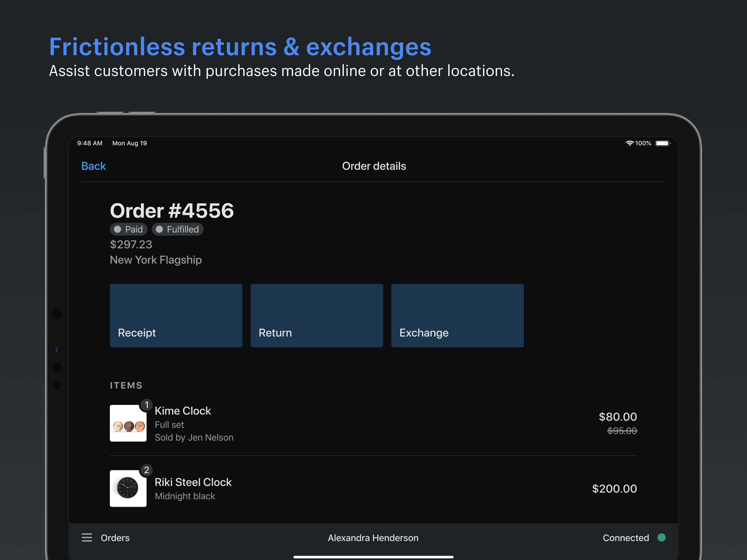The width and height of the screenshot is (747, 560).
Task: Tap the battery indicator icon
Action: tap(662, 143)
